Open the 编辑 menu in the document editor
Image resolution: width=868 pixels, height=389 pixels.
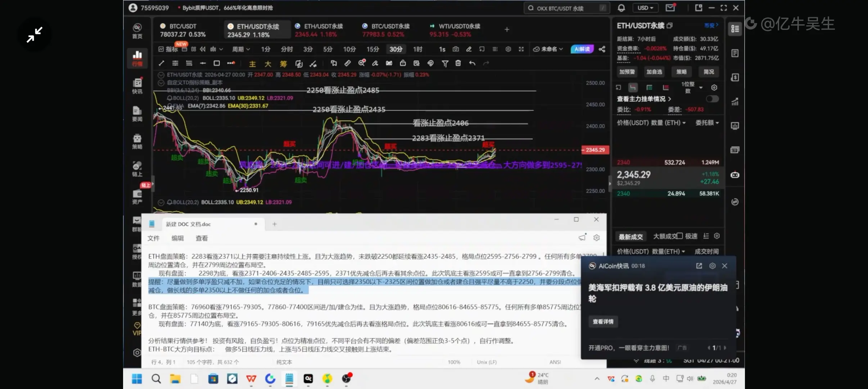coord(177,238)
